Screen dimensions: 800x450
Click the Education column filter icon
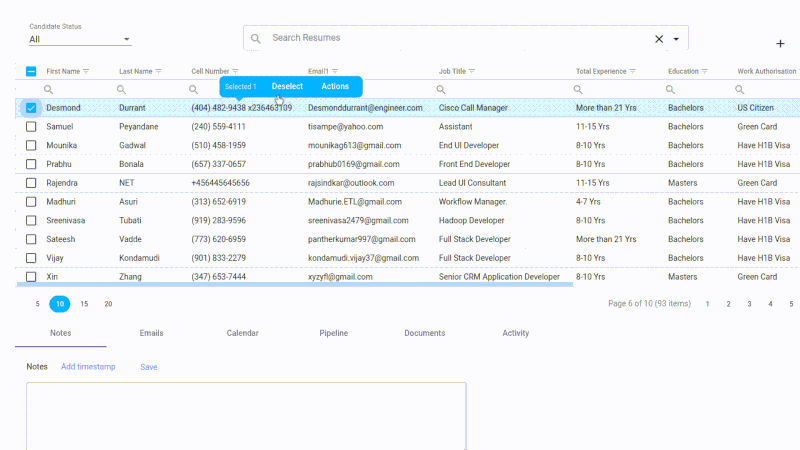pos(705,72)
